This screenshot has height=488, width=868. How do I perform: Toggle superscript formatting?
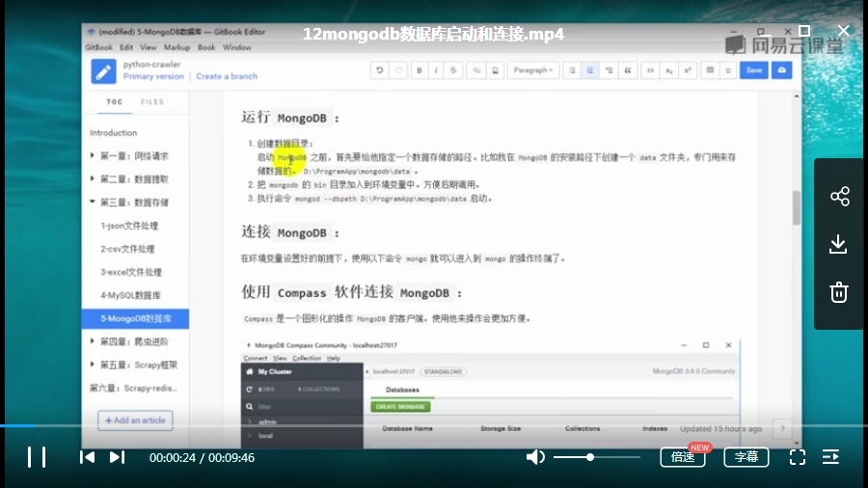click(688, 70)
